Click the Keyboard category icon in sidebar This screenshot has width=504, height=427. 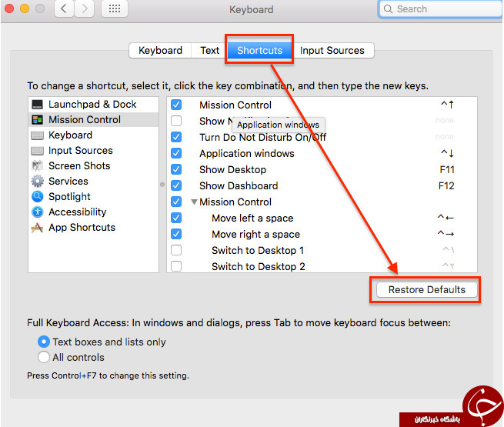click(x=37, y=135)
